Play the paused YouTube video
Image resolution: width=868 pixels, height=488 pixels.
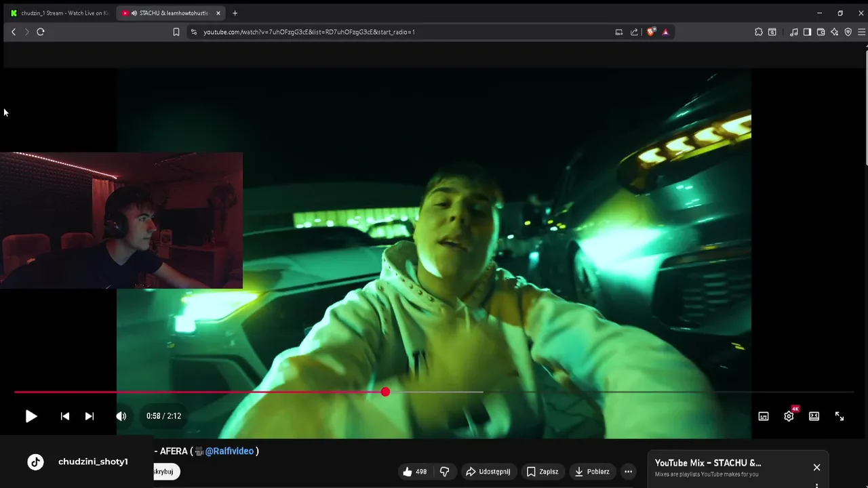coord(31,416)
